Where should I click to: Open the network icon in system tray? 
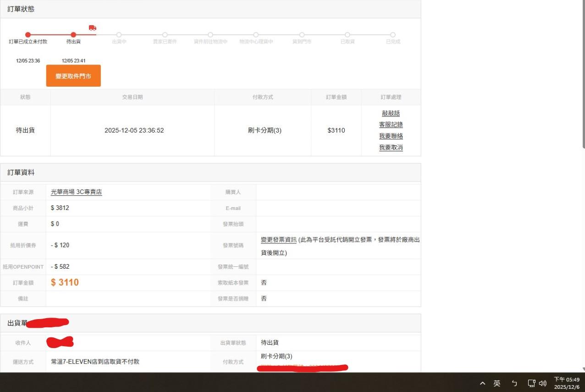pos(531,383)
